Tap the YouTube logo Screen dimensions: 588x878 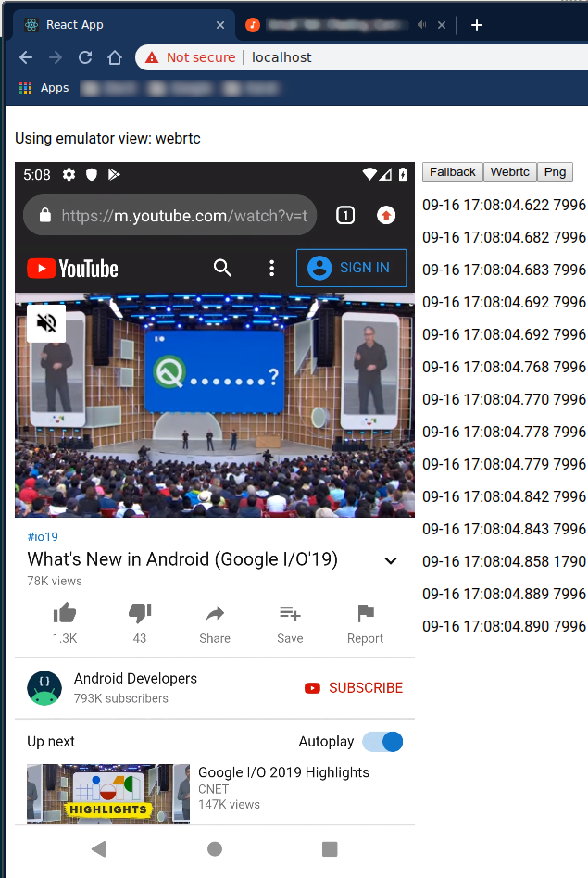(x=73, y=269)
